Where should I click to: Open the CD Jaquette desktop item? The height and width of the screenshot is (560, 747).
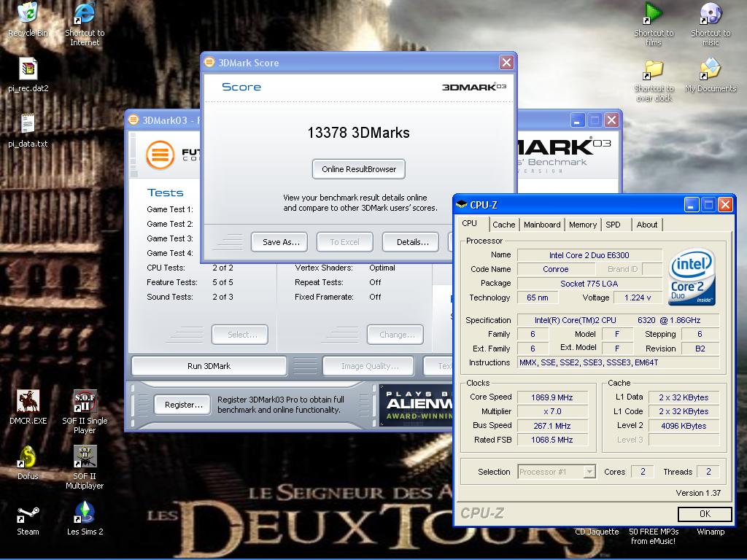coord(597,532)
